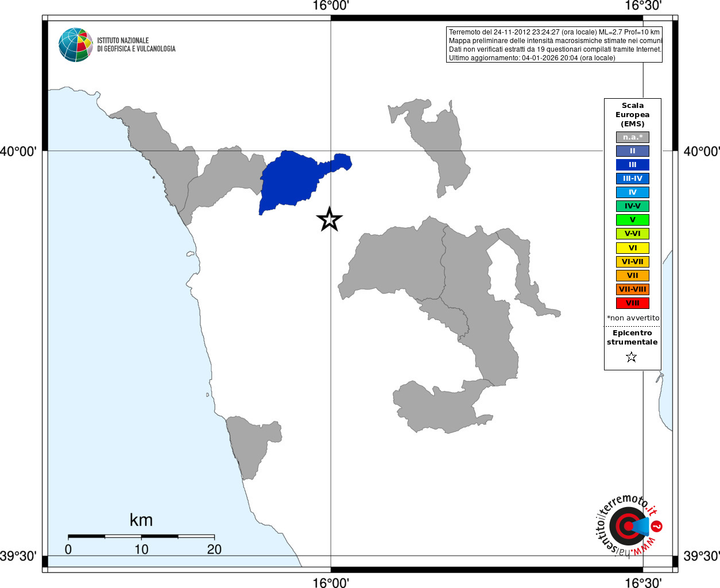The height and width of the screenshot is (588, 720).
Task: Click the 'Epicentro strumentale' legend label
Action: 632,338
